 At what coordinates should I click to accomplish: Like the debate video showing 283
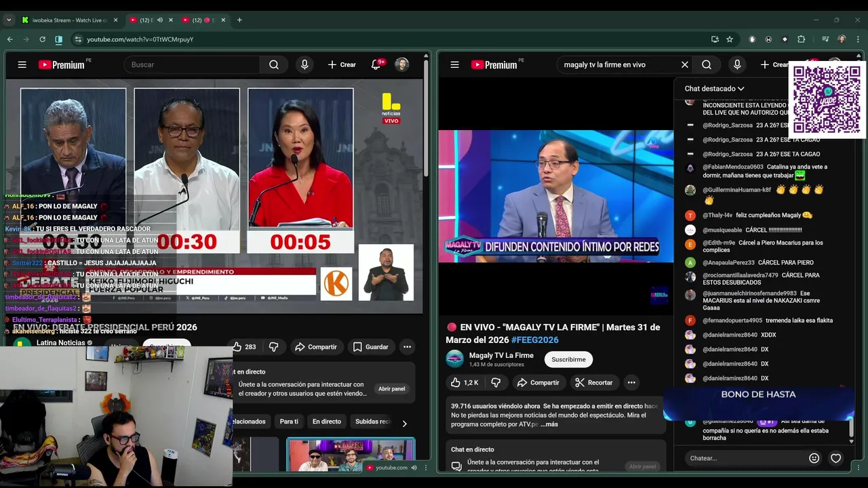click(244, 346)
